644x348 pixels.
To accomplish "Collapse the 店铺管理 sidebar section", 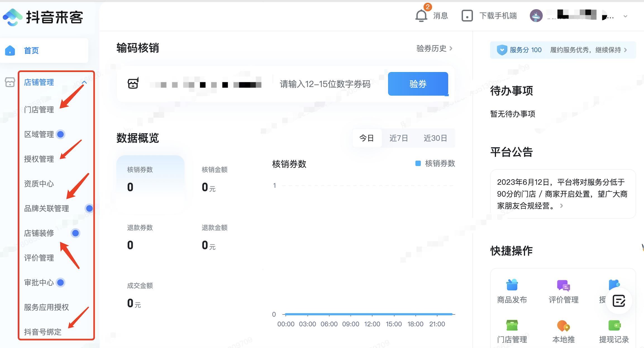I will pos(84,82).
